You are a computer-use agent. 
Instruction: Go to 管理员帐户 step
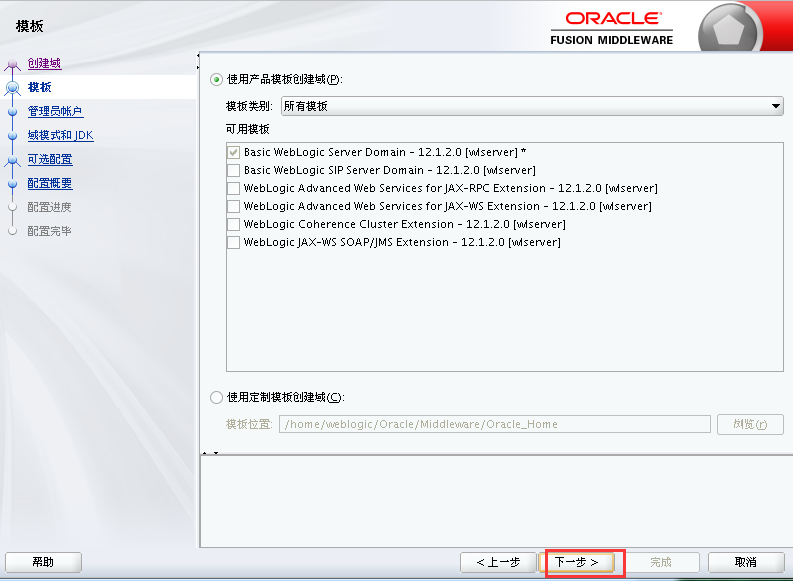55,111
